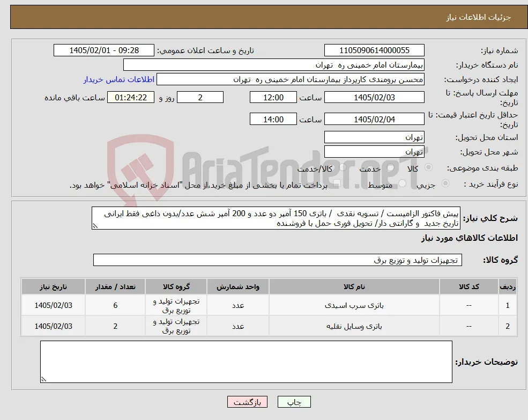
Task: Select the کالا radio button
Action: click(x=428, y=167)
